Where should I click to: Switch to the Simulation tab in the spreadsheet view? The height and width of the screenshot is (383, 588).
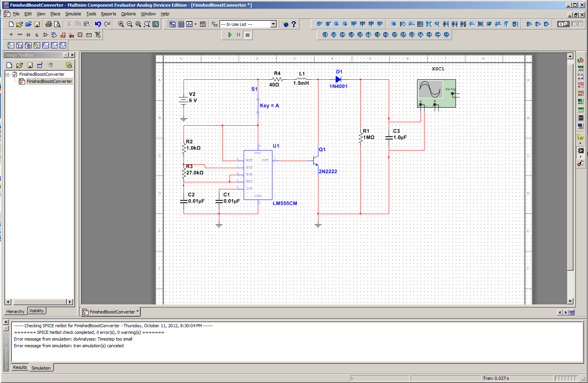click(41, 368)
